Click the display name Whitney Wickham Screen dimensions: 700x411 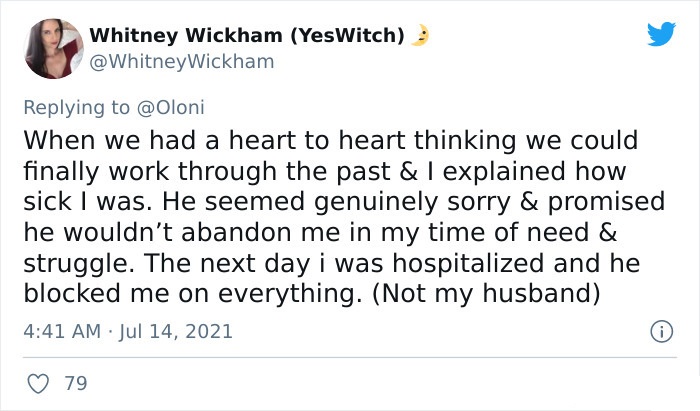point(186,35)
